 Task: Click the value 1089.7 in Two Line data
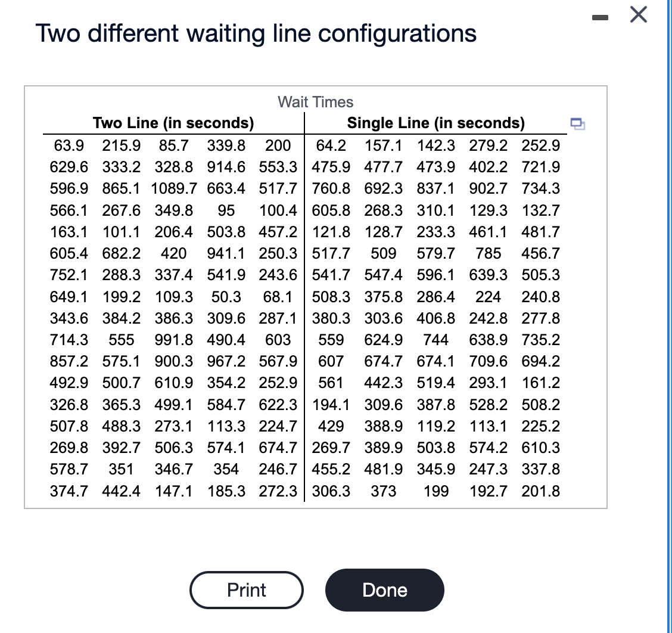pyautogui.click(x=173, y=188)
